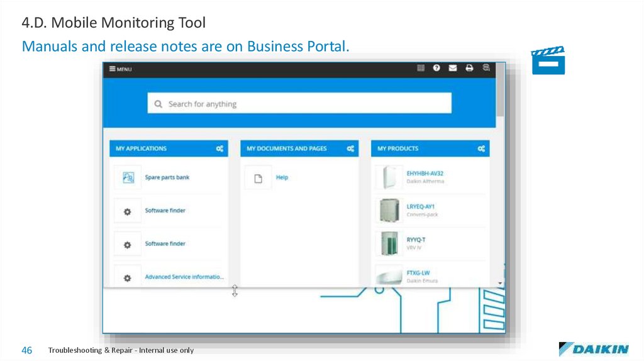Open the MENU hamburger button
Viewport: 644px width, 361px height.
[120, 69]
